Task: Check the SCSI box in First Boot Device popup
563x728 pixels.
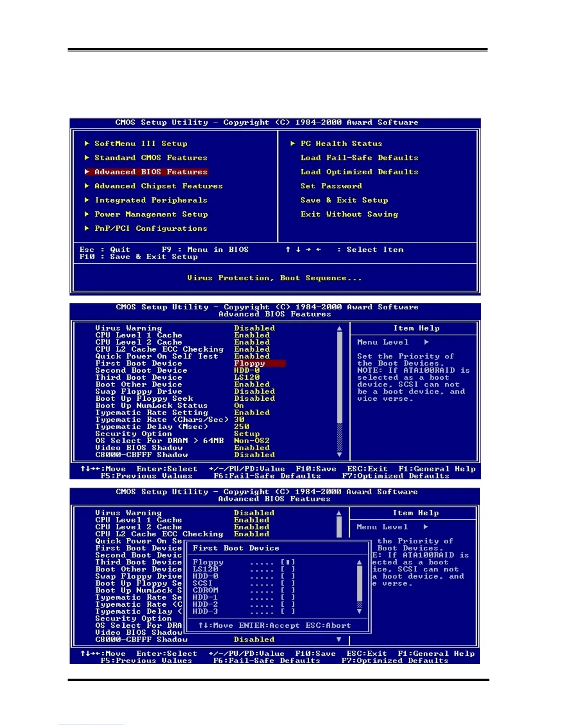Action: [x=288, y=583]
